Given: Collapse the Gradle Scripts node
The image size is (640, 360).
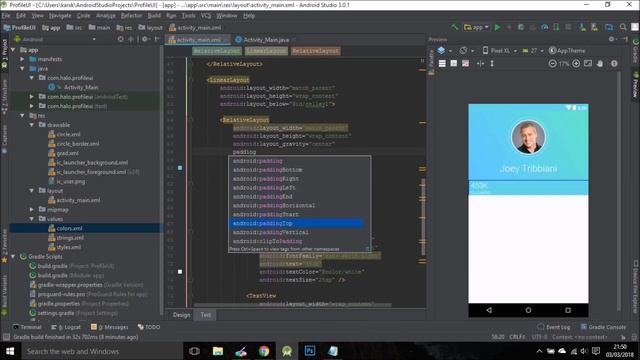Looking at the screenshot, I should click(13, 256).
